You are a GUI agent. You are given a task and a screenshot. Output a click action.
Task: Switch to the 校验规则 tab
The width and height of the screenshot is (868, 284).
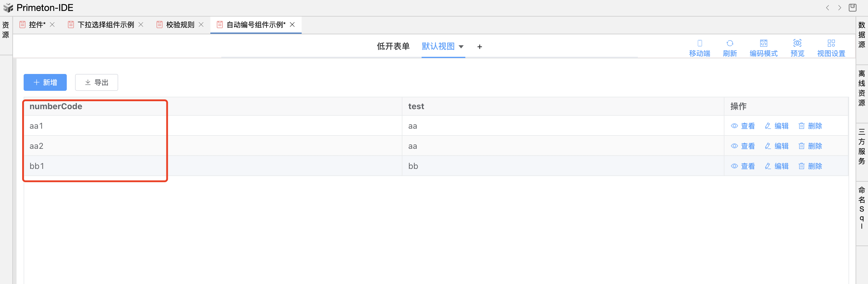tap(180, 25)
